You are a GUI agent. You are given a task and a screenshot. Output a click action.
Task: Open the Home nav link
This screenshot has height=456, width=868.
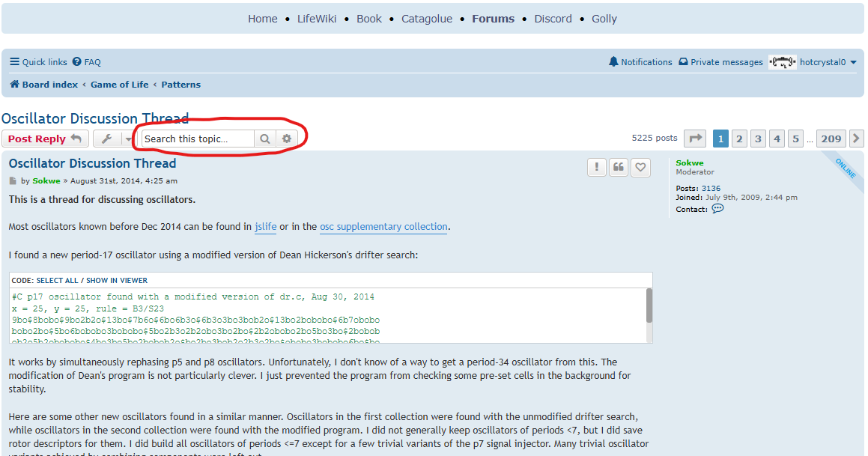[x=262, y=19]
